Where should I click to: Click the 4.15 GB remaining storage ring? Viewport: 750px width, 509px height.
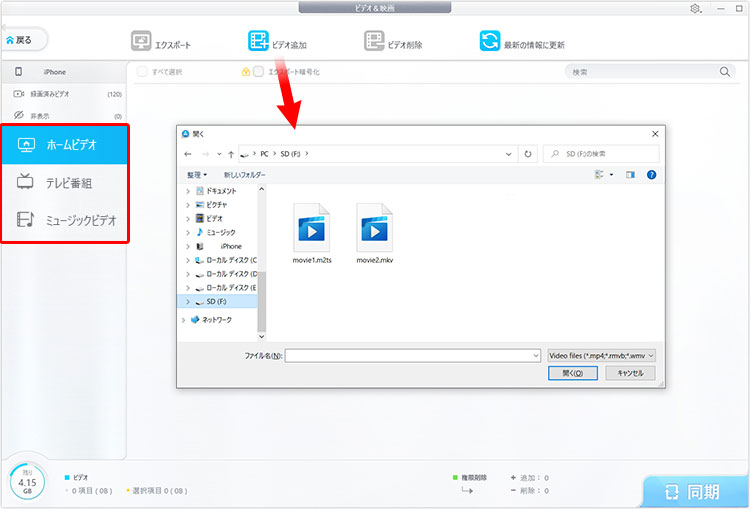coord(27,482)
